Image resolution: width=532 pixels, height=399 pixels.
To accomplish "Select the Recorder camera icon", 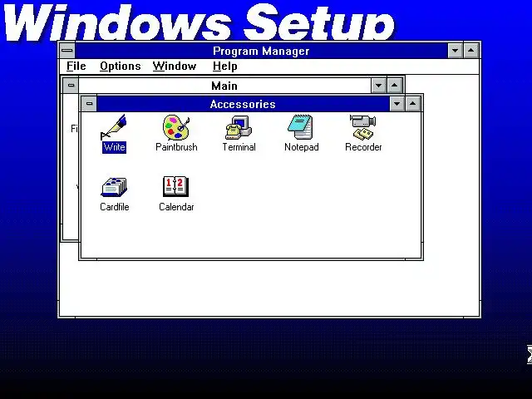I will 363,127.
